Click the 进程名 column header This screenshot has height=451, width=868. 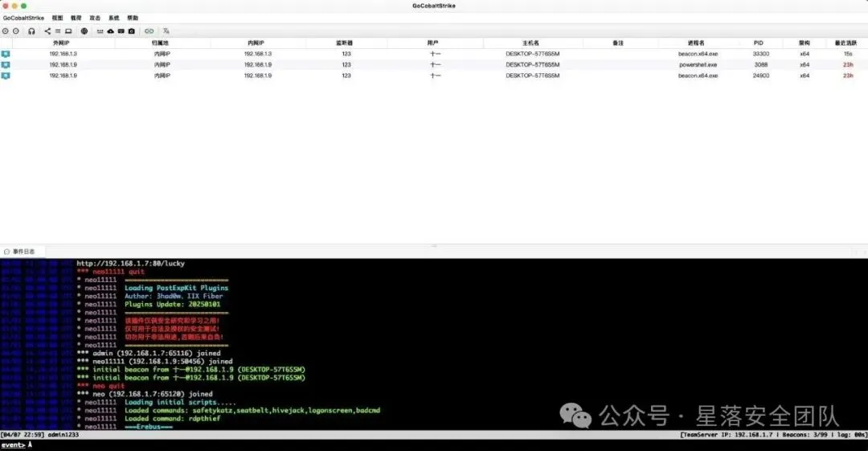tap(696, 43)
